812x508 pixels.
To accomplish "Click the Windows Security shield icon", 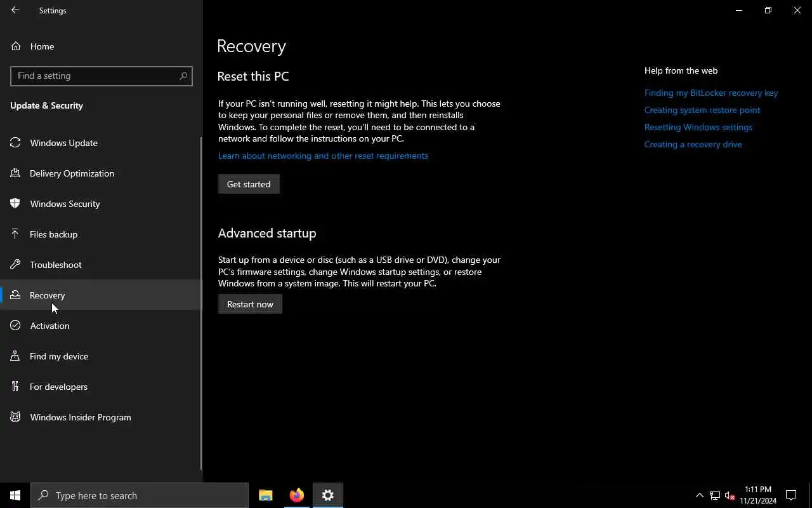I will click(16, 204).
